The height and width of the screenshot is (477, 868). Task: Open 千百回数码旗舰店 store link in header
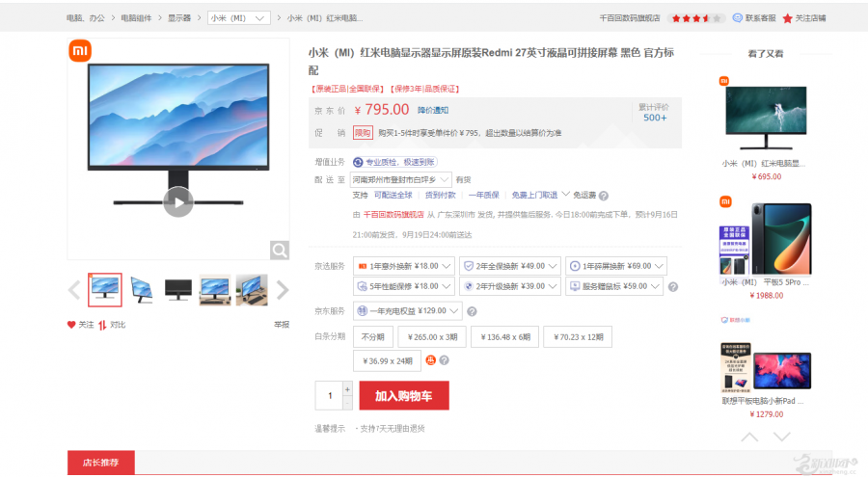point(630,18)
